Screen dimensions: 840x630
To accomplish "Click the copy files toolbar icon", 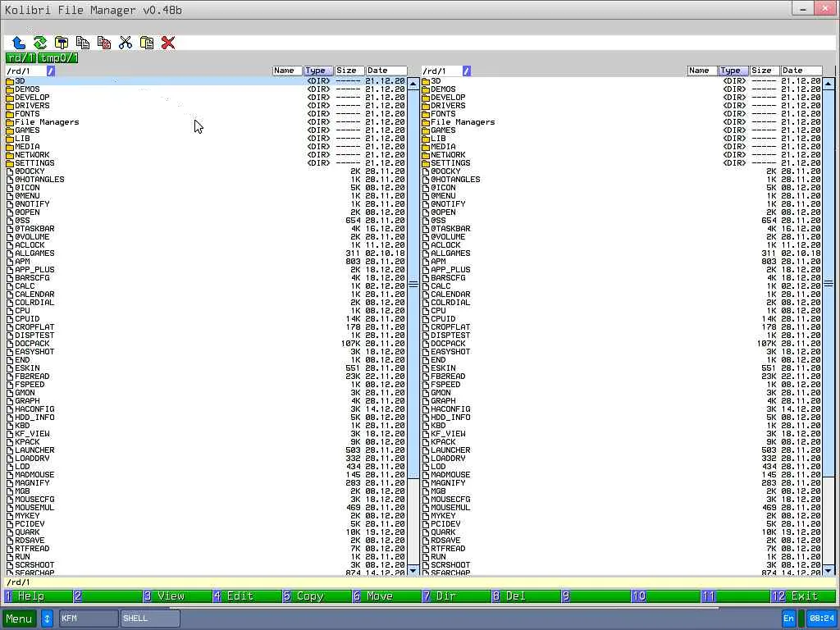I will [83, 43].
